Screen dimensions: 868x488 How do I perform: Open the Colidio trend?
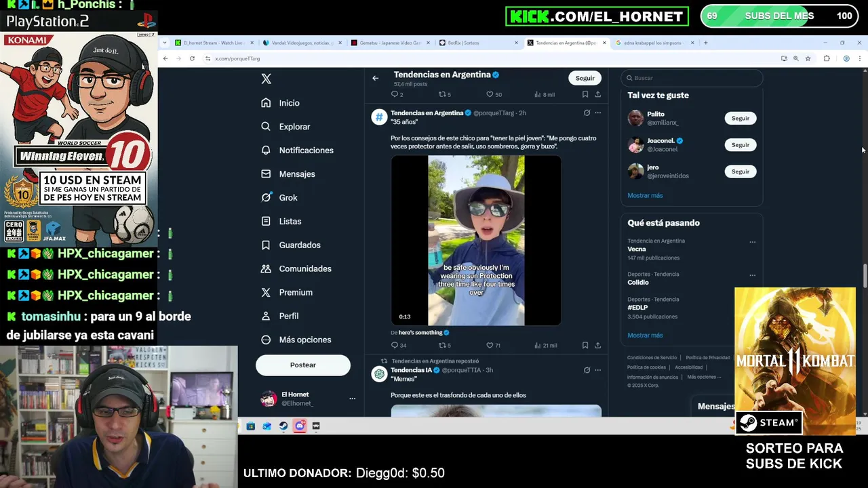[x=638, y=283]
